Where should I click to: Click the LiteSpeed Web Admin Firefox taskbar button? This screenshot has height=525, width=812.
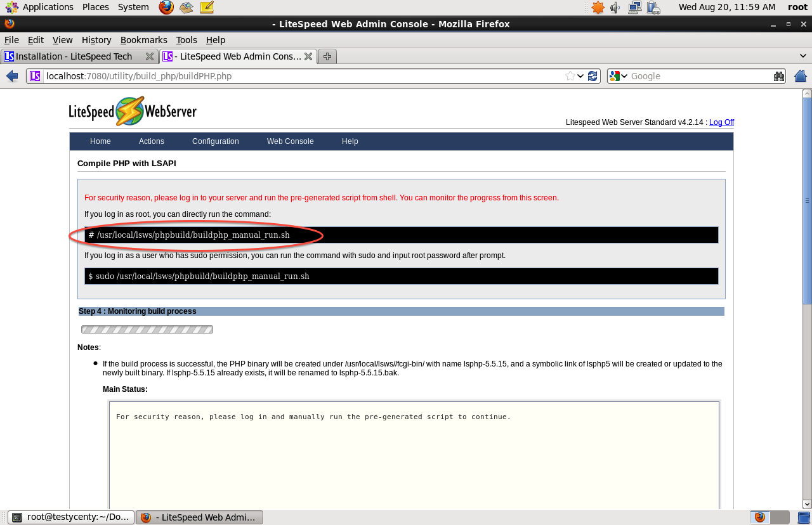(x=200, y=517)
